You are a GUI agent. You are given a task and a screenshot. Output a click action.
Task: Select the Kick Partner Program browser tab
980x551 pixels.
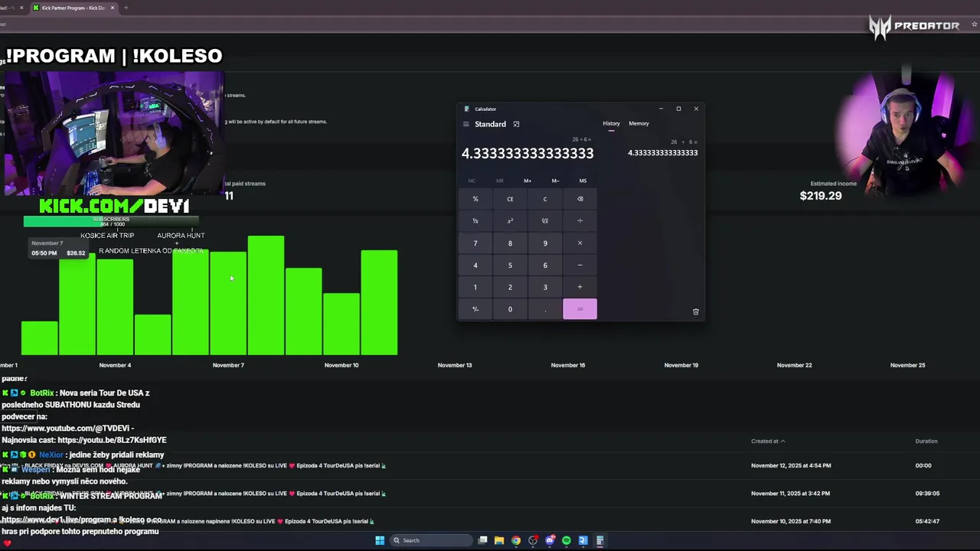pos(73,8)
